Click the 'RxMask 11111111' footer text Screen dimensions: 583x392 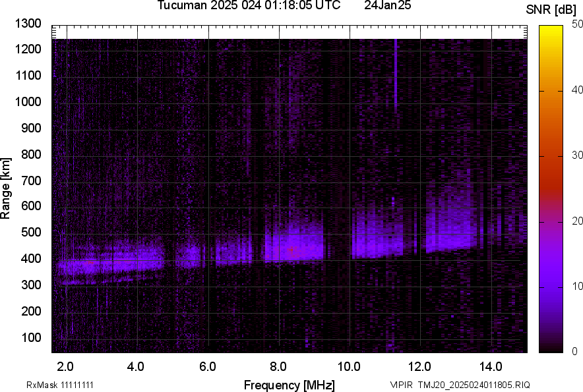click(x=60, y=385)
